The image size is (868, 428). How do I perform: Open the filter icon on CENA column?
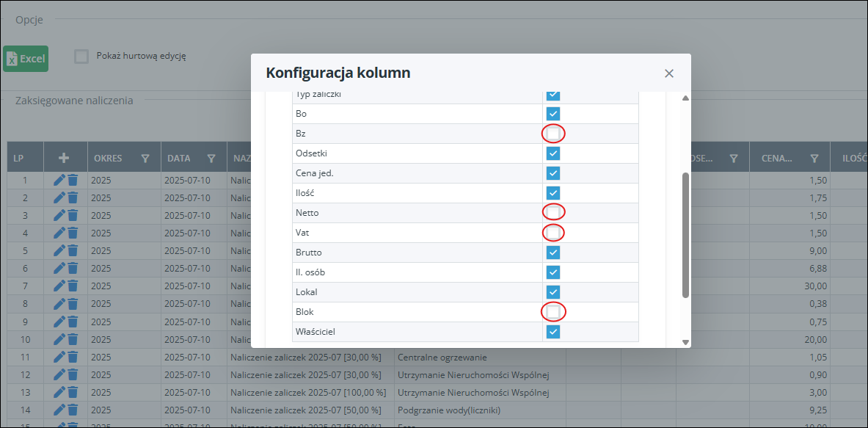click(x=814, y=158)
